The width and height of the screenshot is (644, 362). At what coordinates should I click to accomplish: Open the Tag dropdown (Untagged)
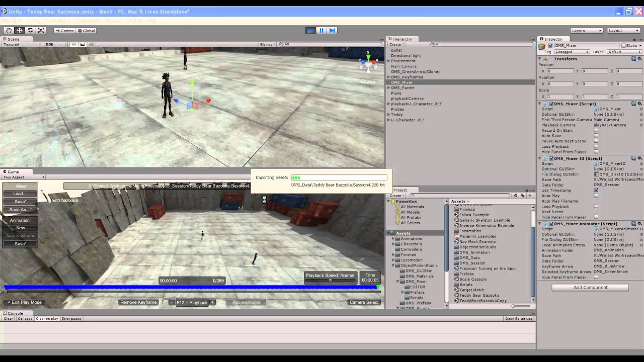571,52
